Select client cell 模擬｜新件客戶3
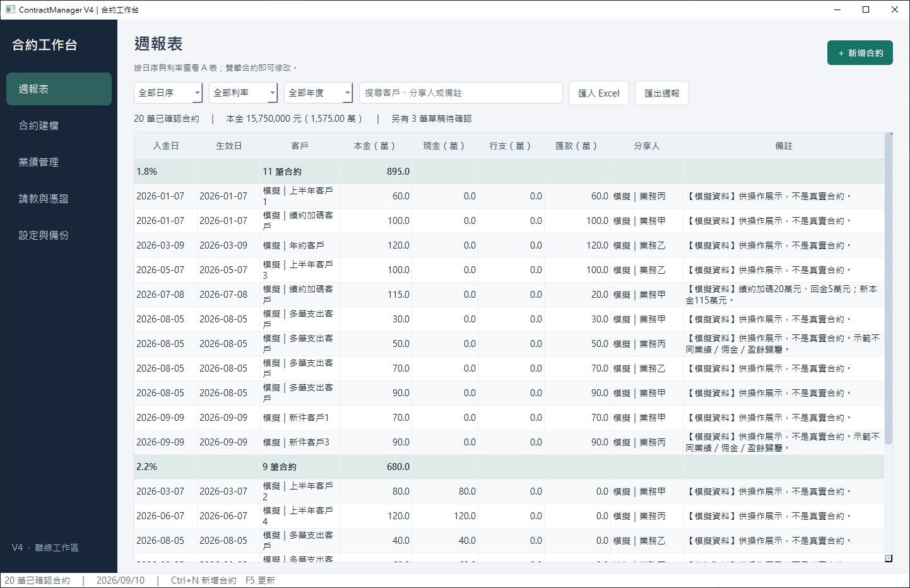Viewport: 910px width, 588px height. pos(300,442)
